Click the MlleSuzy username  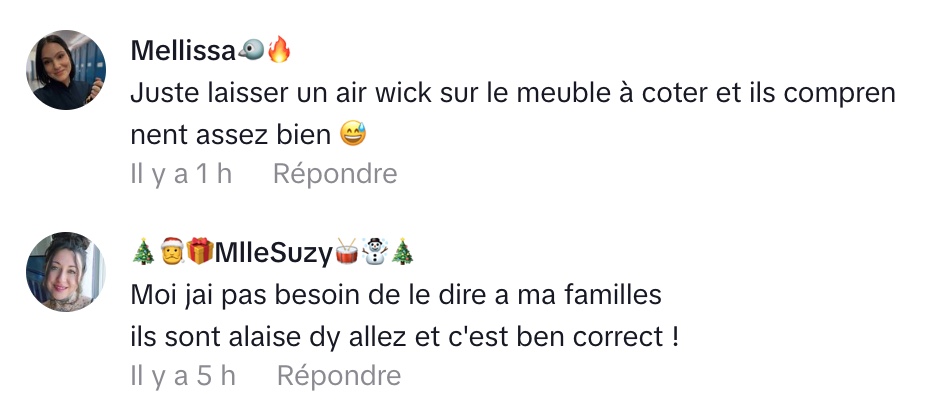(x=274, y=253)
